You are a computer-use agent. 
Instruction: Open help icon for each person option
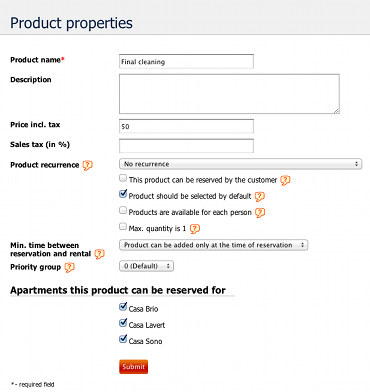260,213
